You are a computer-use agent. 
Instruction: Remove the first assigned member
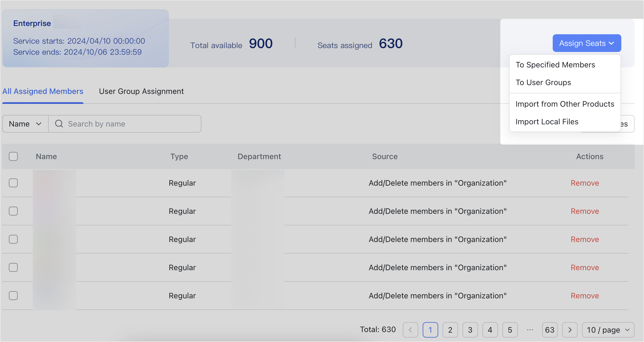pyautogui.click(x=585, y=183)
